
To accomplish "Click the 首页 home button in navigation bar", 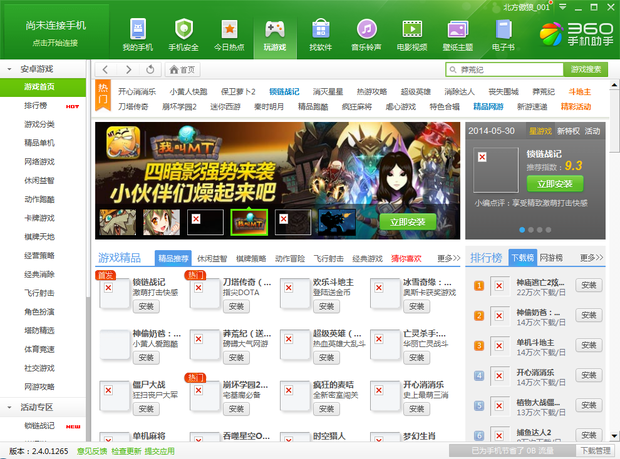I will click(x=182, y=70).
